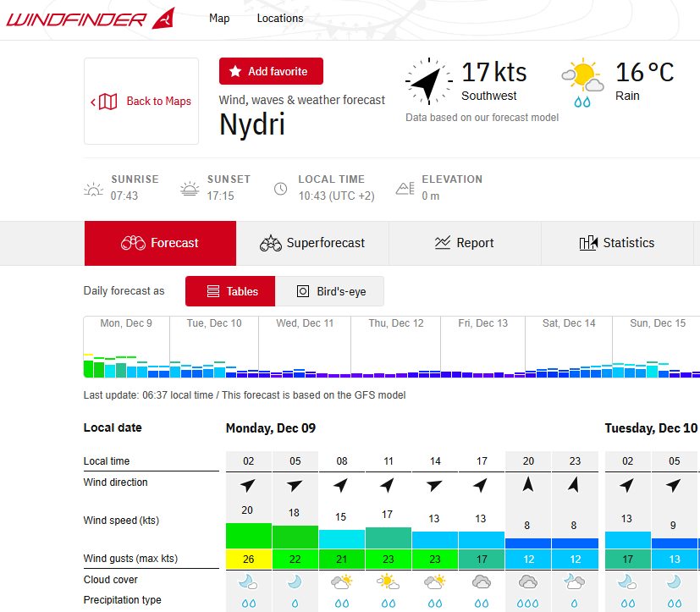Open the Report tab
This screenshot has height=612, width=700.
coord(465,243)
